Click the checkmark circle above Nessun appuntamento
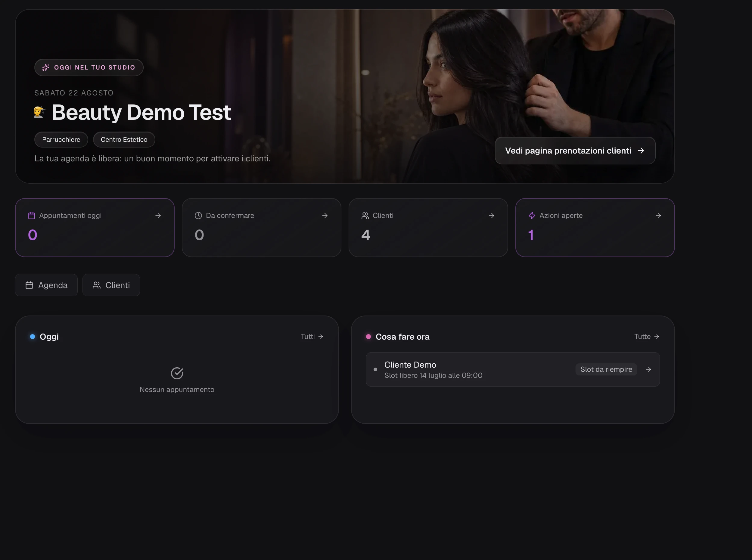This screenshot has height=560, width=752. pyautogui.click(x=177, y=373)
